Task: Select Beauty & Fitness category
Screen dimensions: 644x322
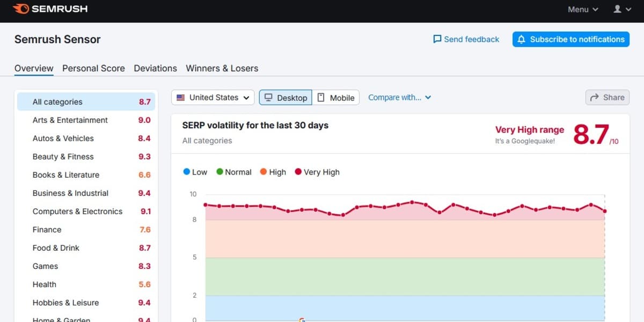Action: pyautogui.click(x=86, y=157)
